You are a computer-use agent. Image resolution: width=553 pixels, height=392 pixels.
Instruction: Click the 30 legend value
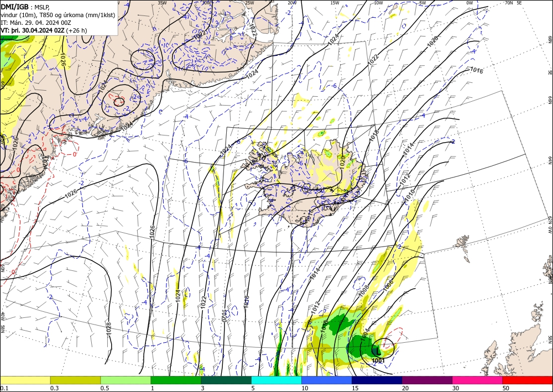(455, 388)
